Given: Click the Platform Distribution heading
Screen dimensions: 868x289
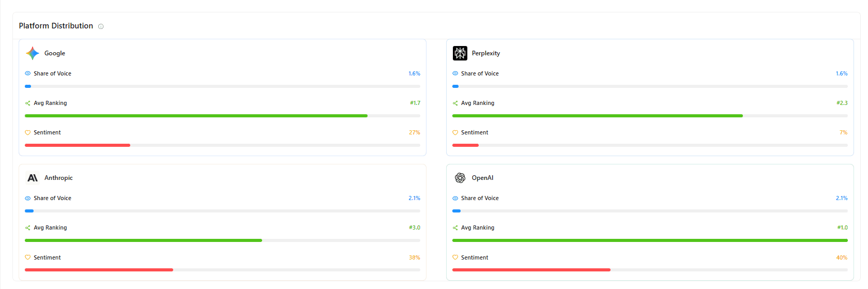Looking at the screenshot, I should click(56, 26).
